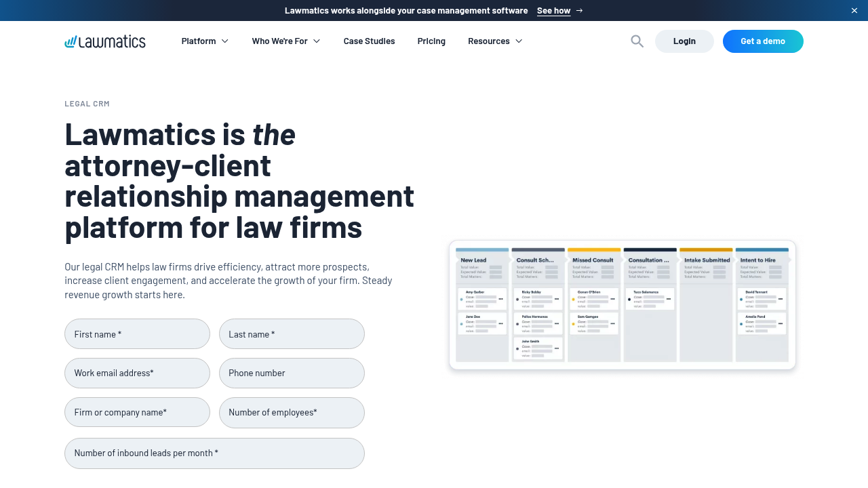The height and width of the screenshot is (488, 868).
Task: Click the yellow bar above Missed Consult column
Action: (593, 249)
